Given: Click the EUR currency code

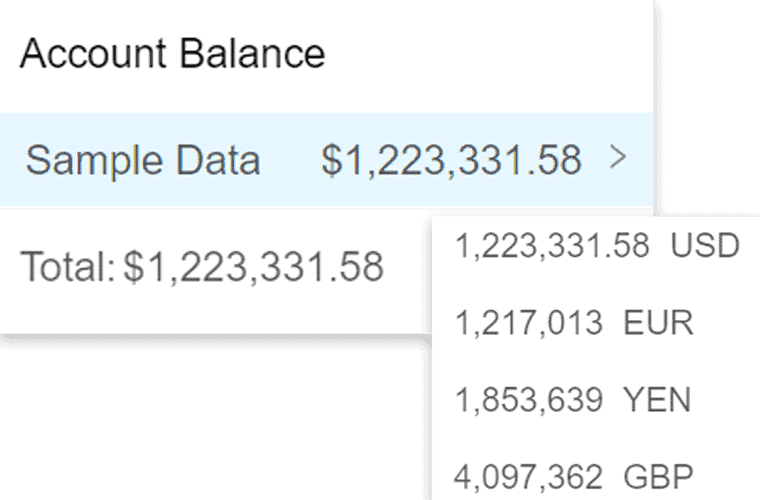Looking at the screenshot, I should click(x=657, y=322).
